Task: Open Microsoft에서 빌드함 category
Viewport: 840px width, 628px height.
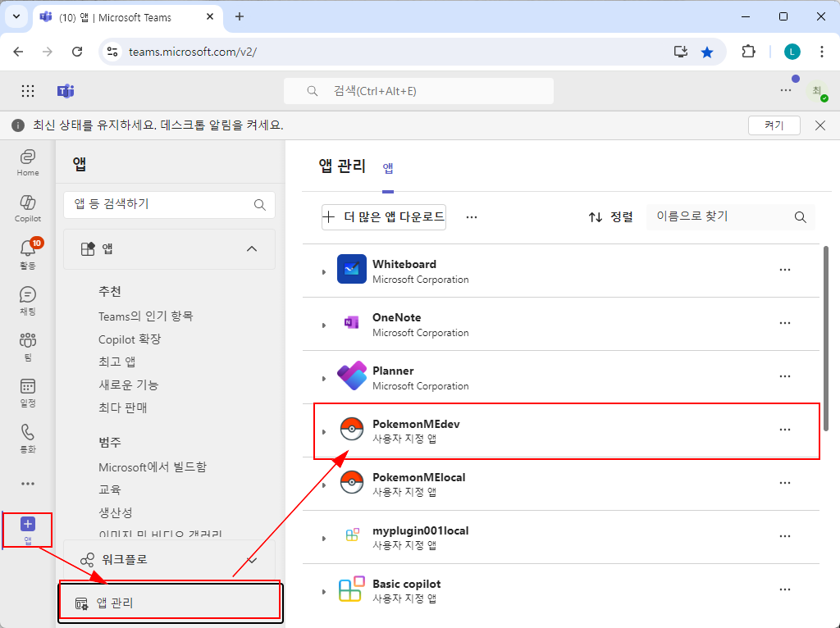Action: coord(153,467)
